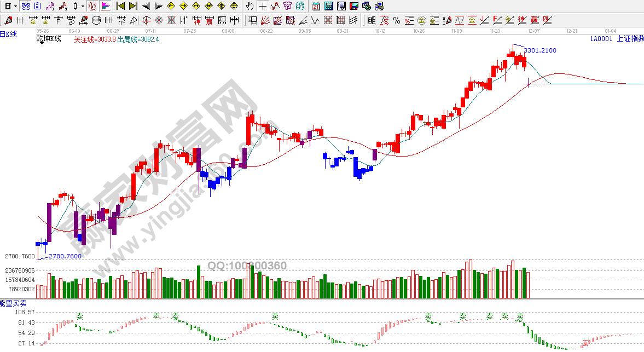Click the save floppy disk icon

(354, 7)
